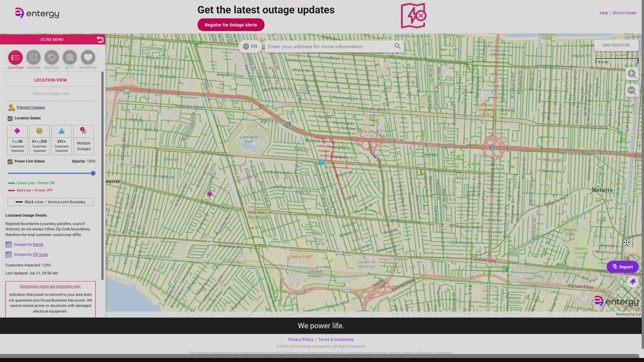Switch to the WEATHER view
The width and height of the screenshot is (644, 362).
point(51,58)
